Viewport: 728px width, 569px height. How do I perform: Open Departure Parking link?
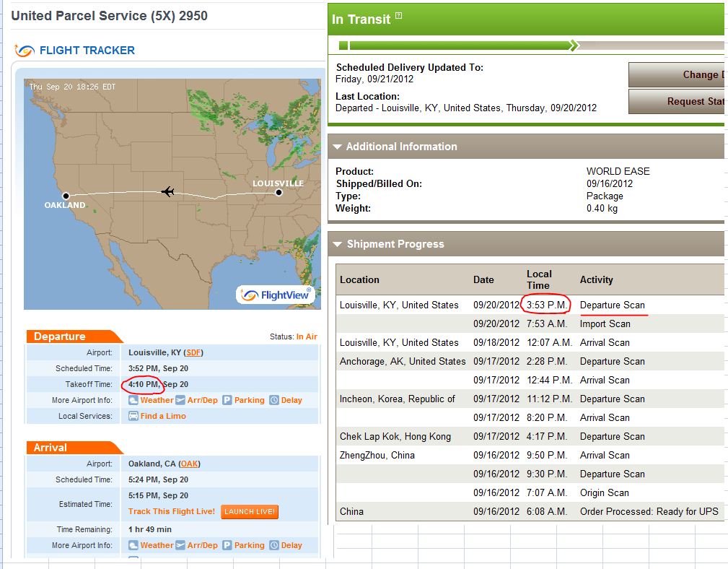point(250,400)
